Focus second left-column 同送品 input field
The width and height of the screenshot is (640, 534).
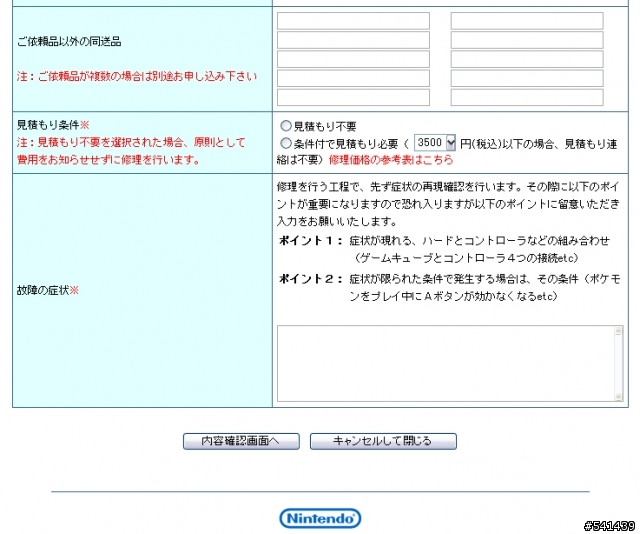click(x=353, y=40)
